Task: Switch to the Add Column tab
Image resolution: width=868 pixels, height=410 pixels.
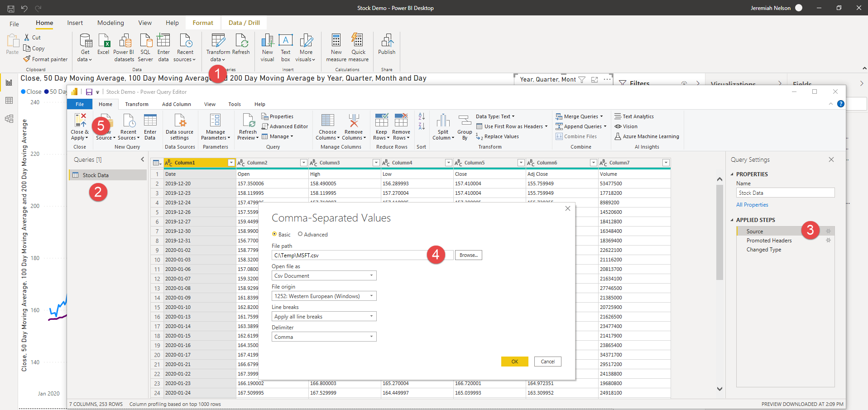Action: click(x=176, y=104)
